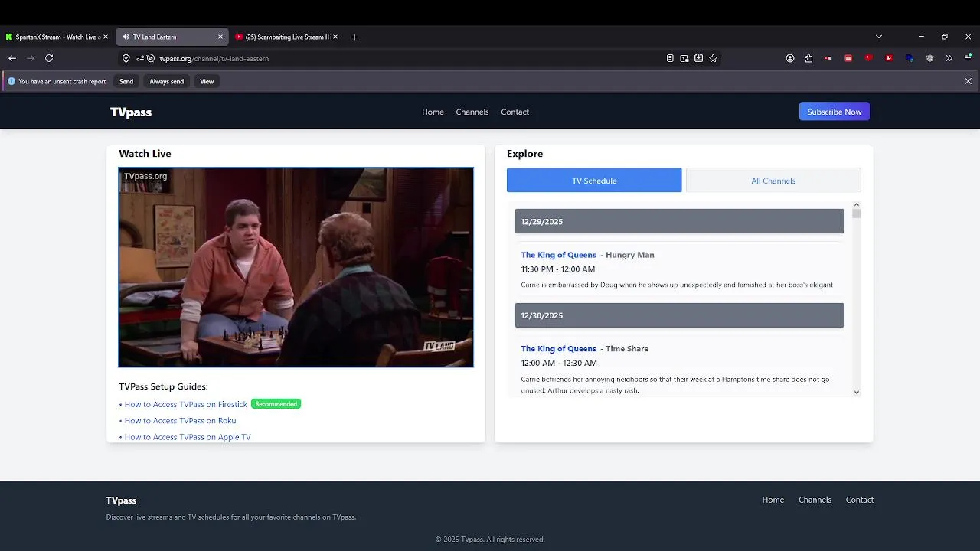Open How to Access TVPass on Firestick
Image resolution: width=980 pixels, height=551 pixels.
(x=186, y=404)
